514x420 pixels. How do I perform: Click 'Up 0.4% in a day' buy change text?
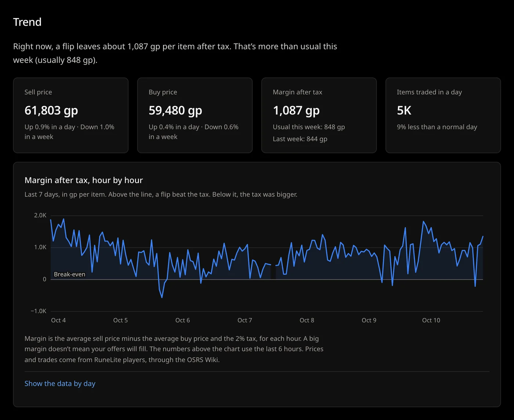click(x=174, y=127)
